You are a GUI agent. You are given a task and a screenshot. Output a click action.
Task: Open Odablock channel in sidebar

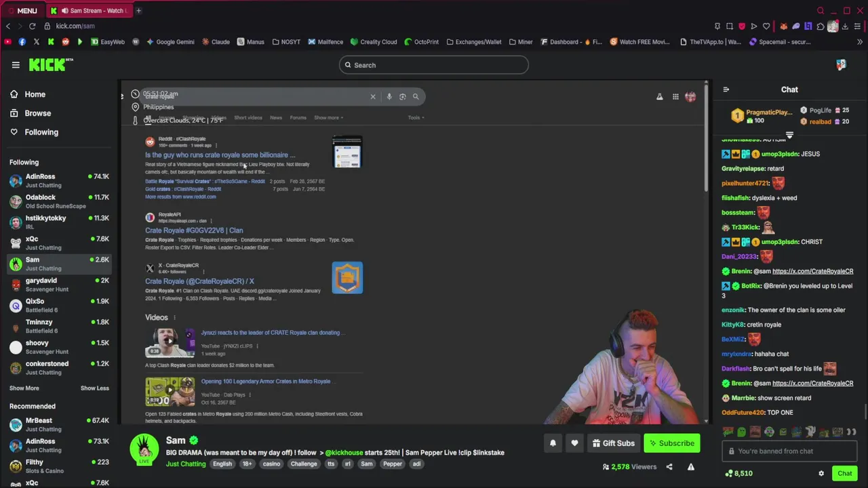click(x=60, y=201)
